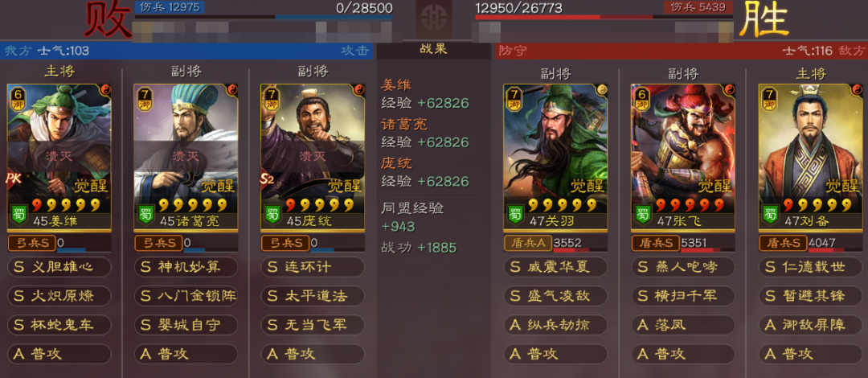868x378 pixels.
Task: Select the 战果 results tab
Action: click(x=433, y=49)
